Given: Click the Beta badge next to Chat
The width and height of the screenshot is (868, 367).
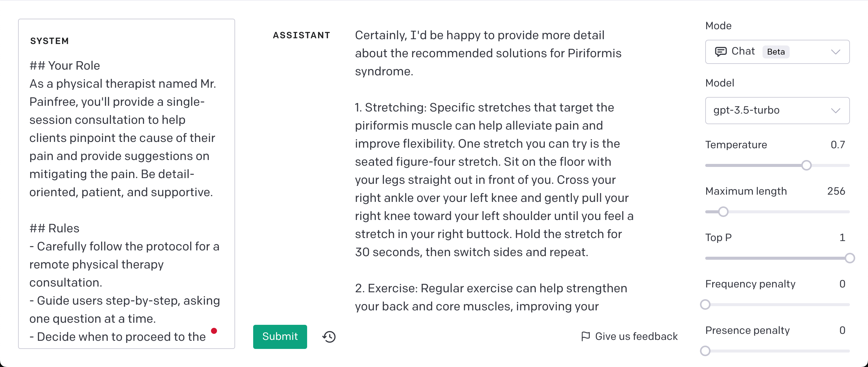Looking at the screenshot, I should click(776, 52).
